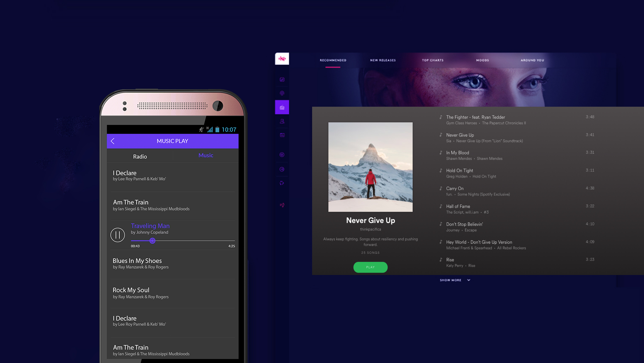Expand the list with the SHOW MORE chevron
Screen dimensions: 644x363
coord(469,280)
